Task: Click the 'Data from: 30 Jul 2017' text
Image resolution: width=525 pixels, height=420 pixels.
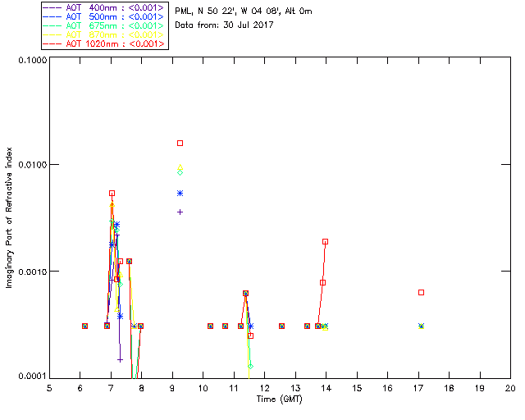Action: point(224,25)
